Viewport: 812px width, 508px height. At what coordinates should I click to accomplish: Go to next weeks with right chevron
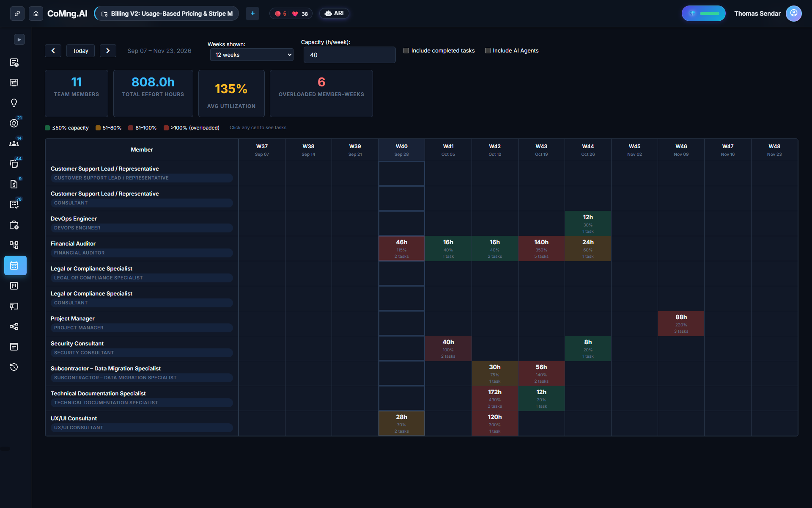coord(108,51)
